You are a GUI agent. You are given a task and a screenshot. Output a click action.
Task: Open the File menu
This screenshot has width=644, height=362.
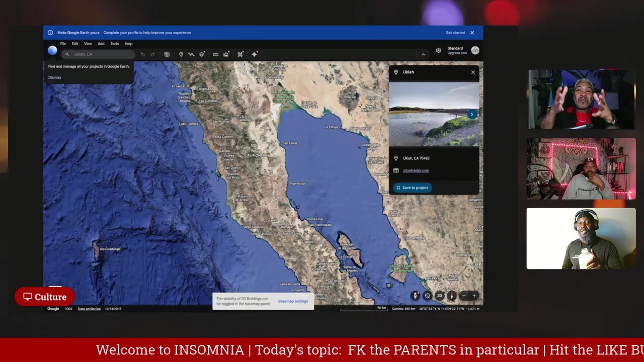click(x=63, y=44)
